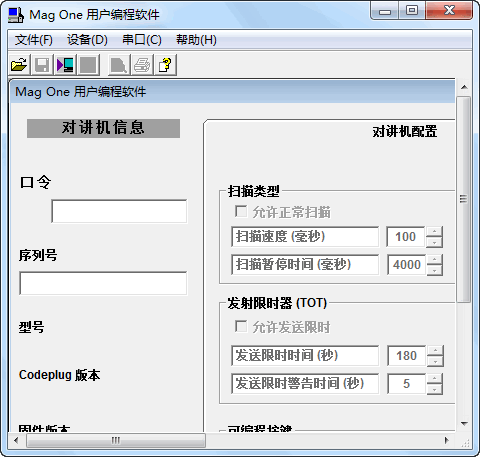Click the 发射限时器 (TOT) group title
480x457 pixels.
277,303
